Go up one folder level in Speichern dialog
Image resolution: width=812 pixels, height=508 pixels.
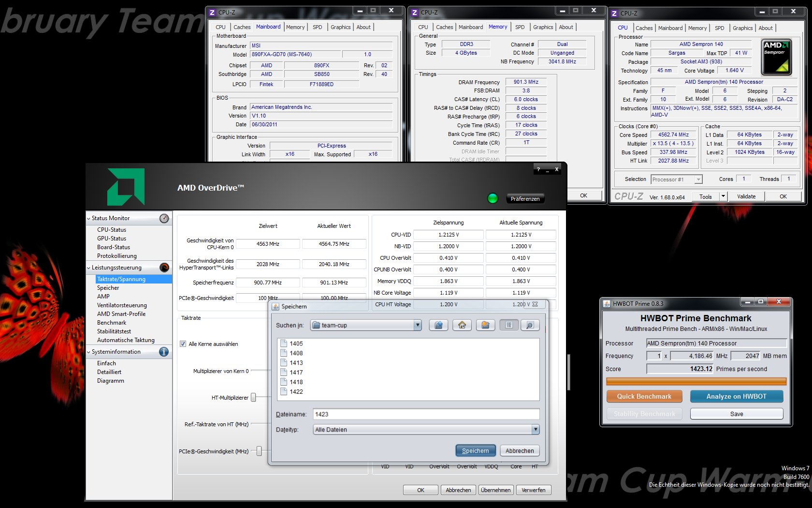pyautogui.click(x=438, y=325)
